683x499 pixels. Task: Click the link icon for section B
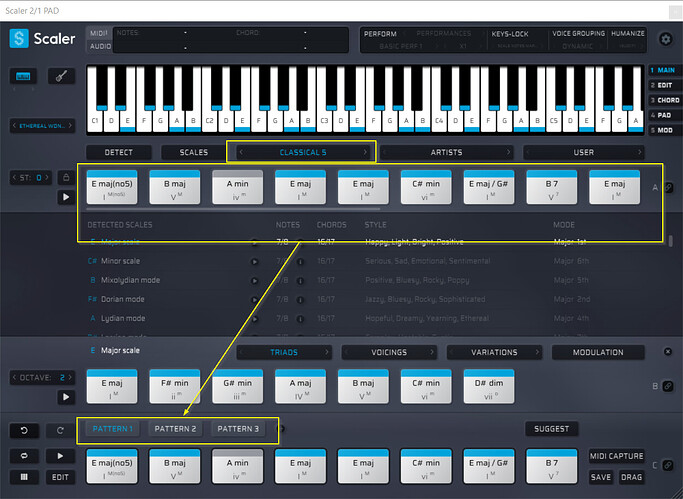668,386
